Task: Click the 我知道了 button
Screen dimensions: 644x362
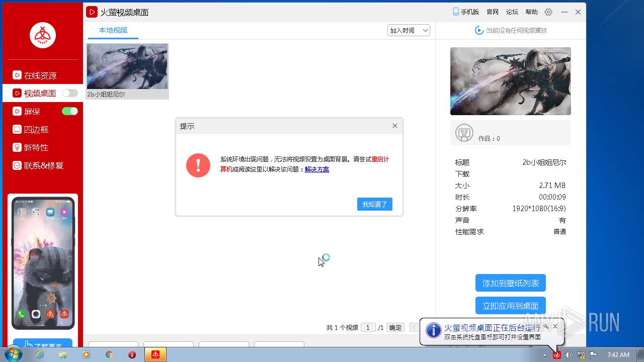Action: [375, 204]
